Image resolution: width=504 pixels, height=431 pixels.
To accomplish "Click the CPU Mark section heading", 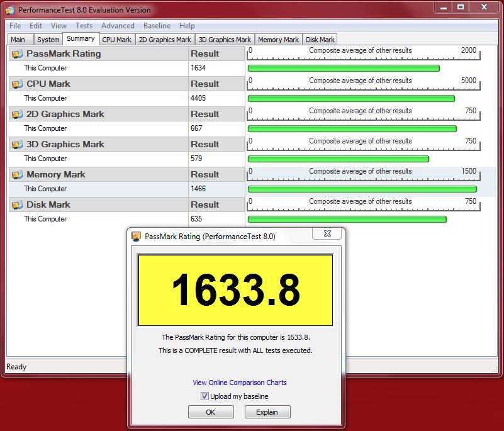I will [x=48, y=84].
